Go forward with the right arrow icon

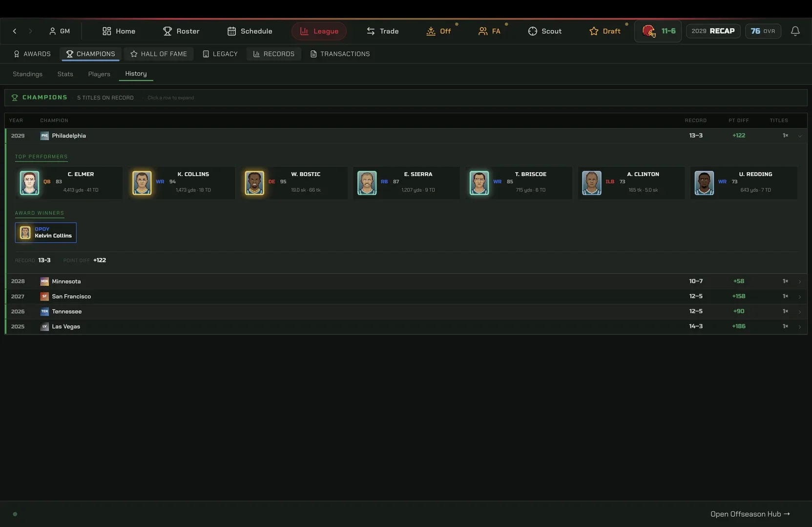(x=30, y=31)
